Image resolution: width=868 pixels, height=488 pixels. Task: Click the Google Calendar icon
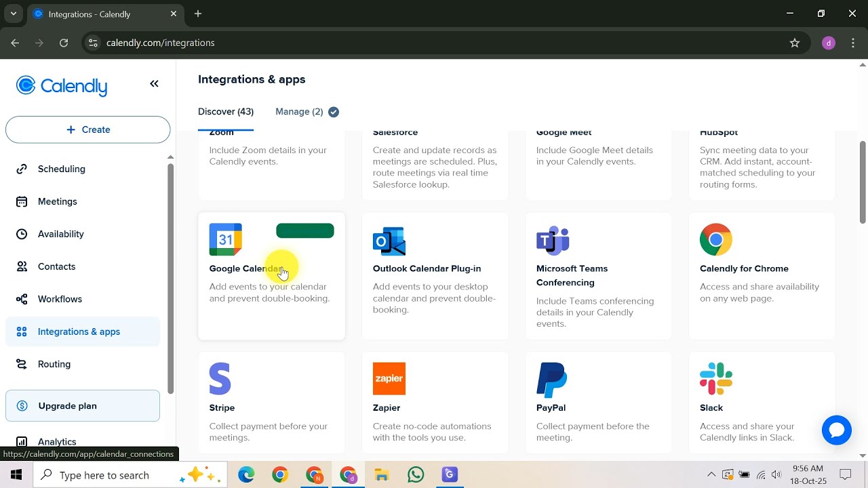pos(226,239)
